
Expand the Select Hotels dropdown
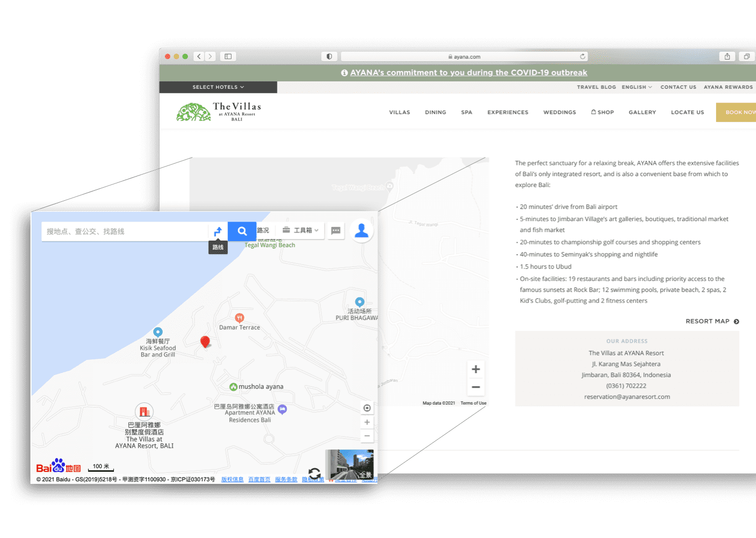218,87
